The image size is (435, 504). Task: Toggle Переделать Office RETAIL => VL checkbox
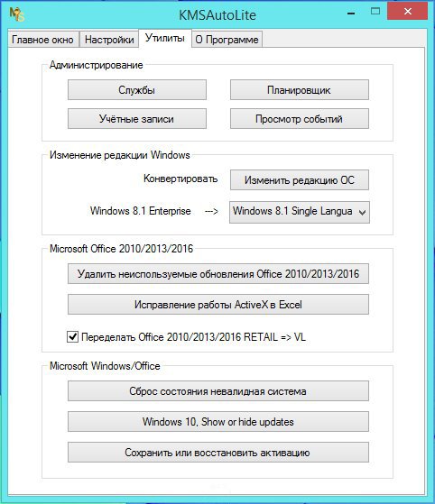coord(73,337)
